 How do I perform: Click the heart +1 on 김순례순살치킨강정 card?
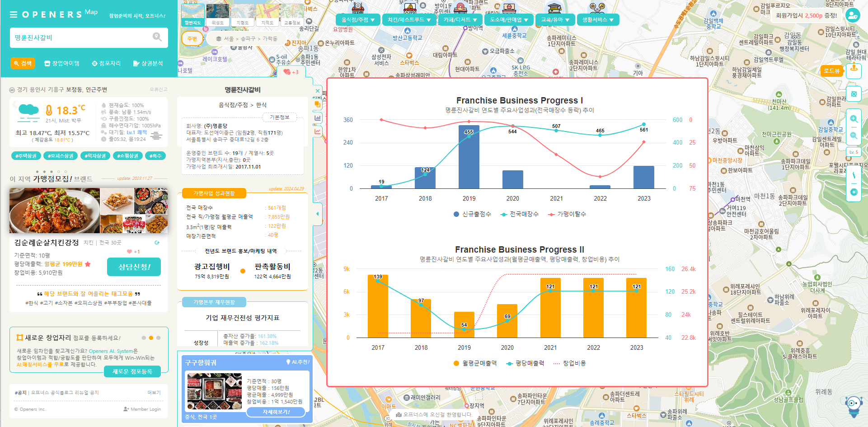click(133, 252)
